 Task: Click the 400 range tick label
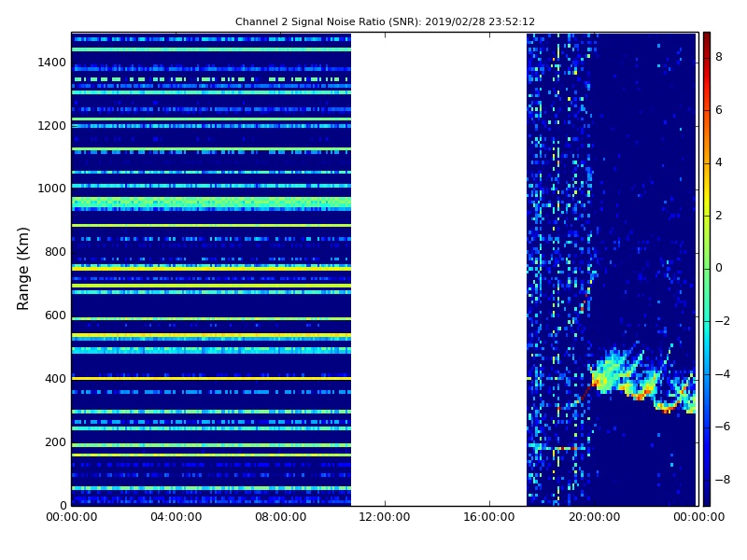coord(56,379)
